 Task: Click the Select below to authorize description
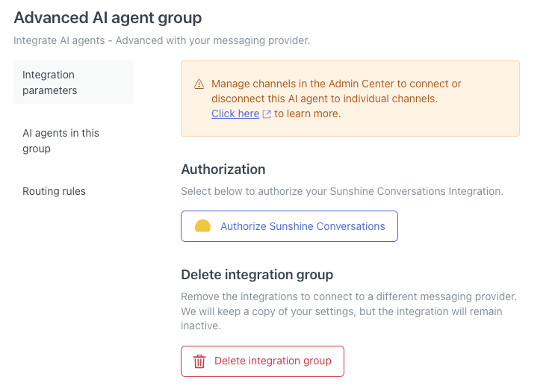coord(342,191)
